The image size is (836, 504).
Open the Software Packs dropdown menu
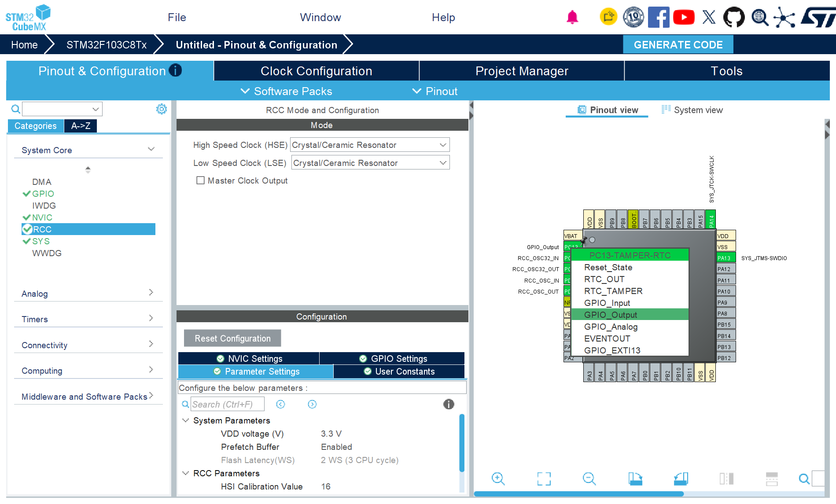[x=287, y=91]
